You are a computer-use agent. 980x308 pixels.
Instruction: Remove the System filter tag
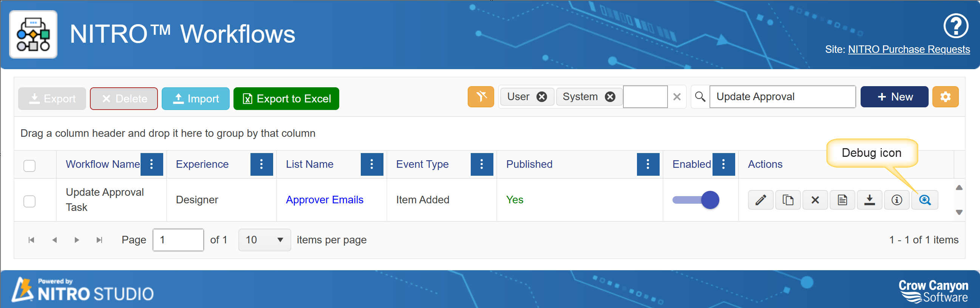click(x=610, y=97)
